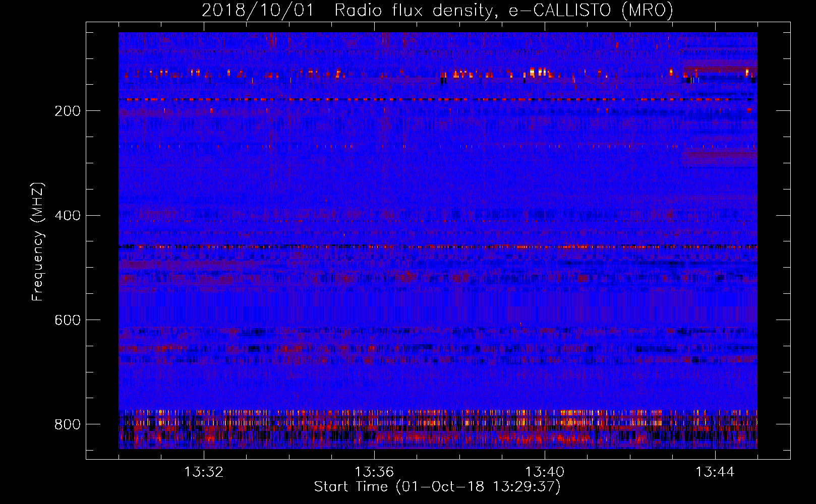Click the 600 frequency tick label
This screenshot has height=504, width=816.
click(68, 320)
